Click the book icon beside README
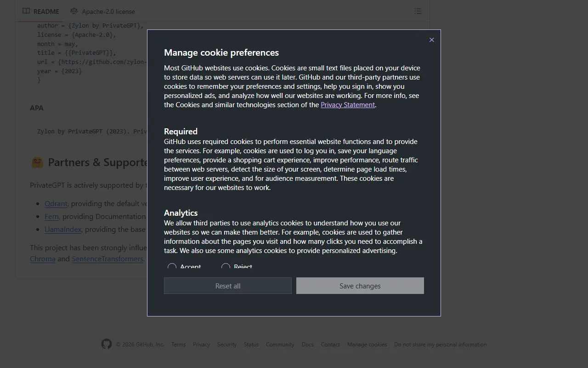The height and width of the screenshot is (368, 588). pyautogui.click(x=27, y=11)
